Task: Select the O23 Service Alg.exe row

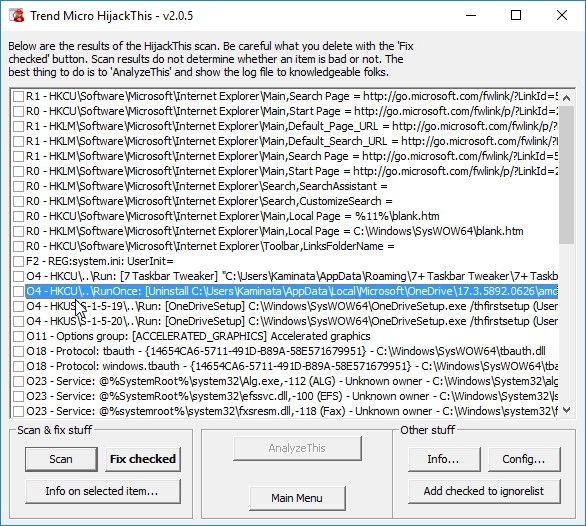Action: coord(292,381)
